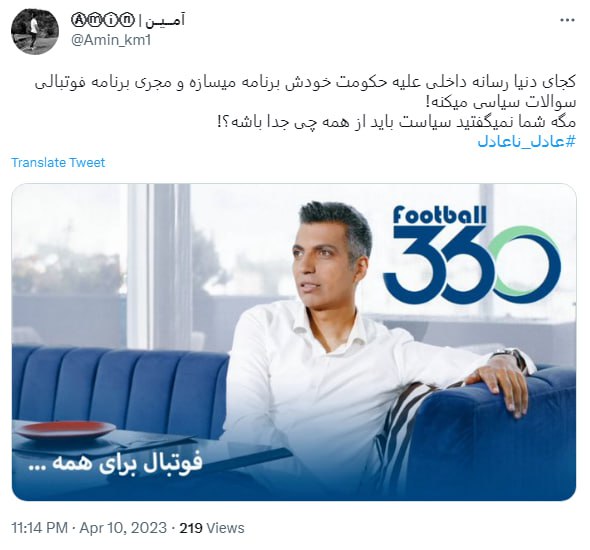
Task: Click the profile avatar of Amin
Action: coord(35,32)
